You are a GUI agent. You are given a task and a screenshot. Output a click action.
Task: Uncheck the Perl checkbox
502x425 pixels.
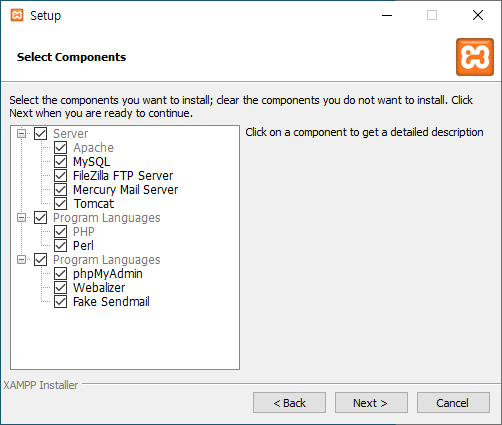(60, 246)
